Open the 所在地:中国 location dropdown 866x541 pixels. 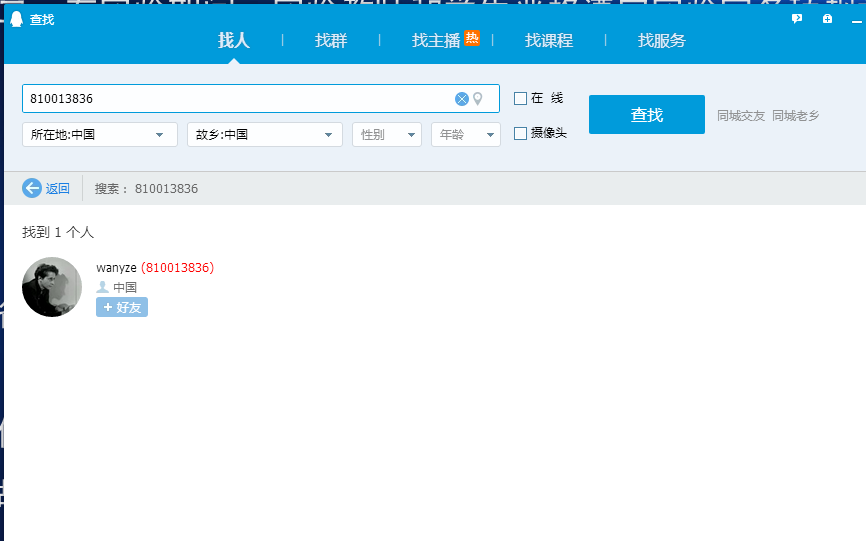pyautogui.click(x=100, y=135)
